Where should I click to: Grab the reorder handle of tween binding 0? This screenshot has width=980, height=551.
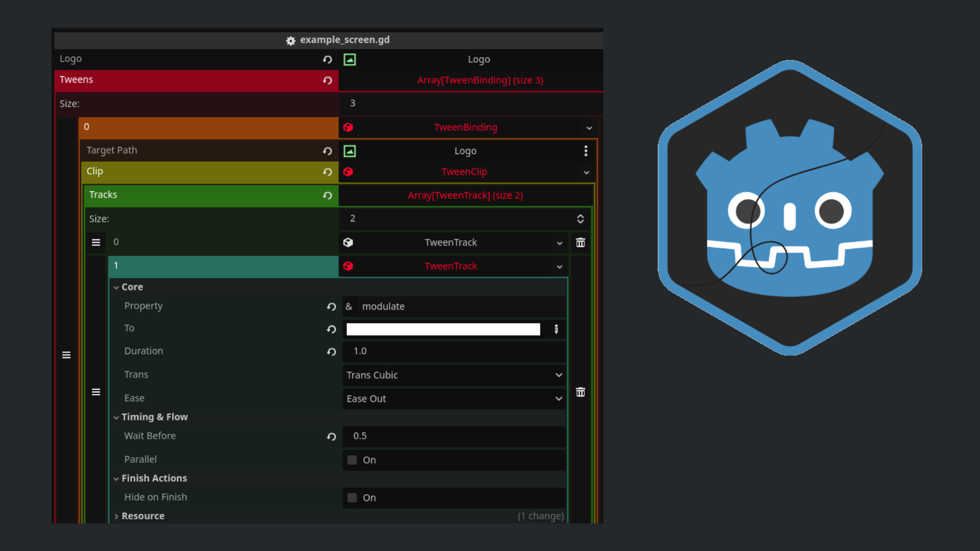(66, 355)
